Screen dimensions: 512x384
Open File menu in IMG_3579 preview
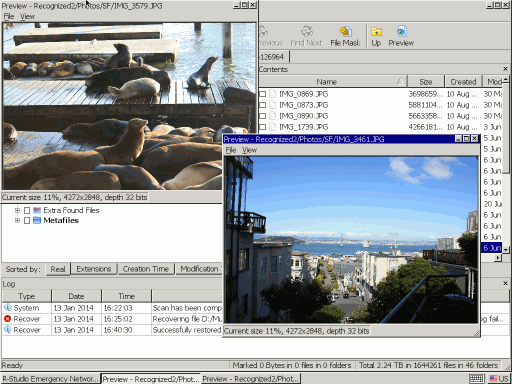coord(9,16)
